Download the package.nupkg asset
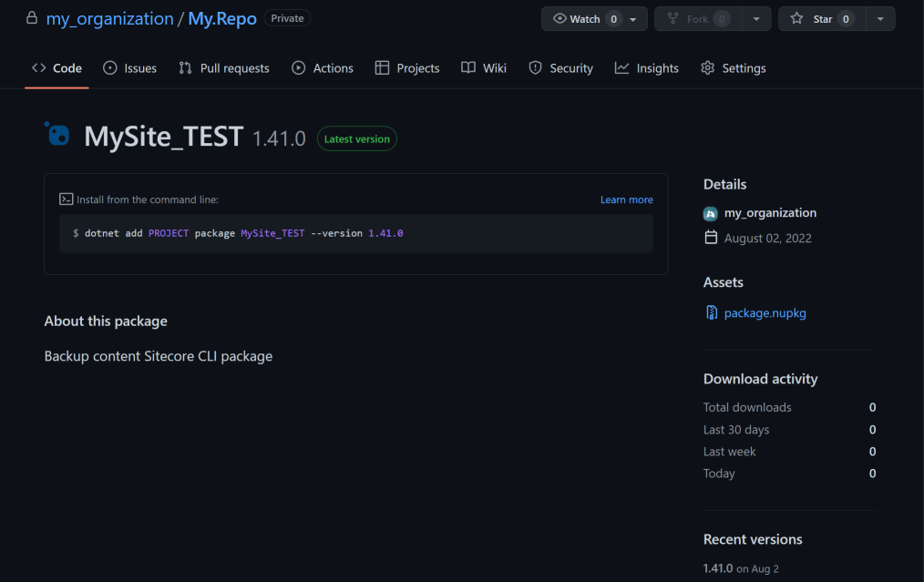Screen dimensions: 924x582 tap(765, 313)
